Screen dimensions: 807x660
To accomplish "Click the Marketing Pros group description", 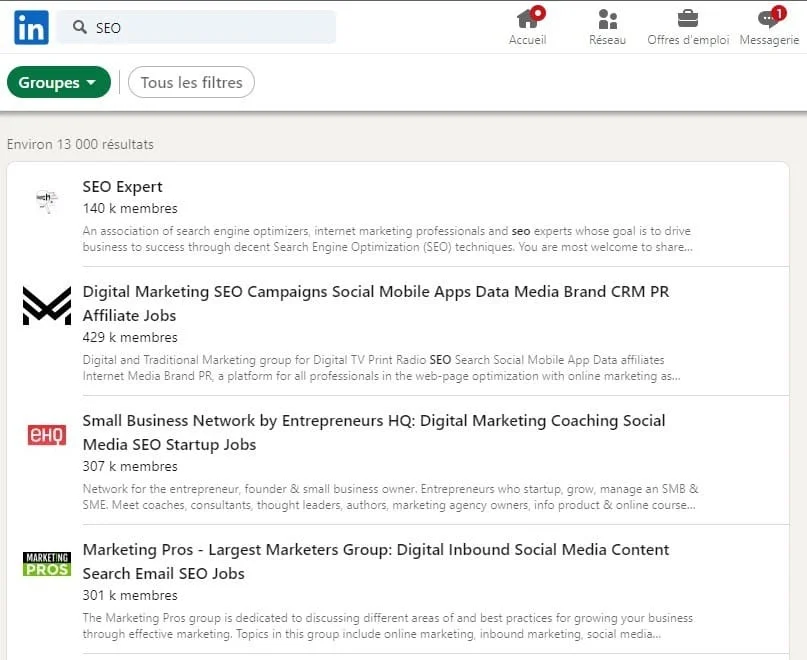I will pyautogui.click(x=388, y=626).
